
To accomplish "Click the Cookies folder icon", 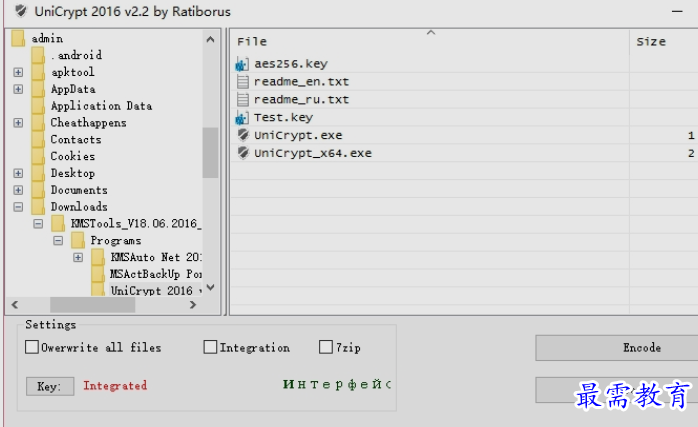I will pyautogui.click(x=38, y=156).
